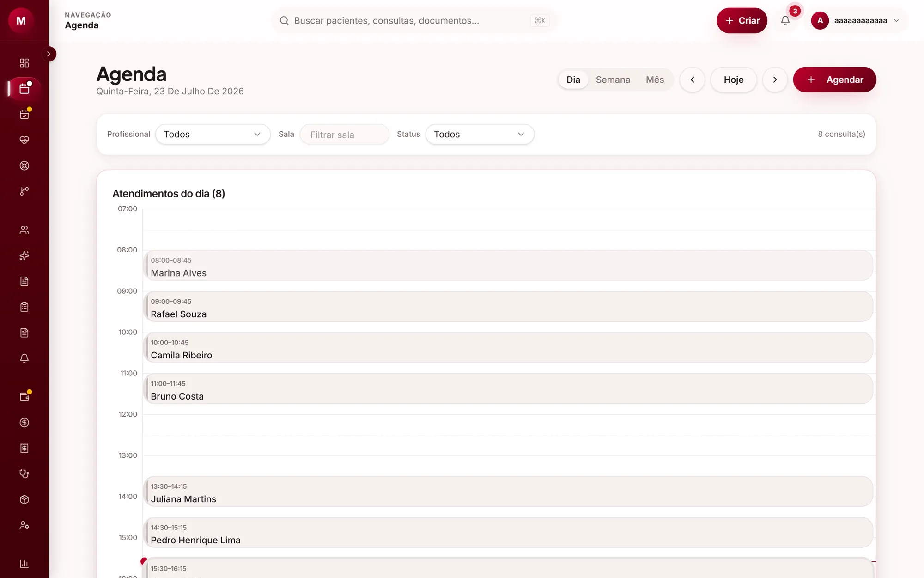Open Marina Alves 08:00 appointment
Image resolution: width=924 pixels, height=578 pixels.
(508, 265)
